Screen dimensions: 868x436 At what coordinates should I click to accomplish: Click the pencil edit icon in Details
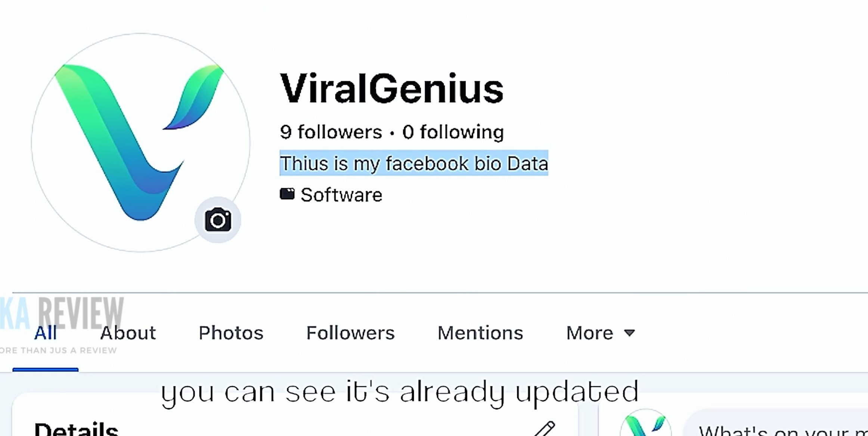545,429
